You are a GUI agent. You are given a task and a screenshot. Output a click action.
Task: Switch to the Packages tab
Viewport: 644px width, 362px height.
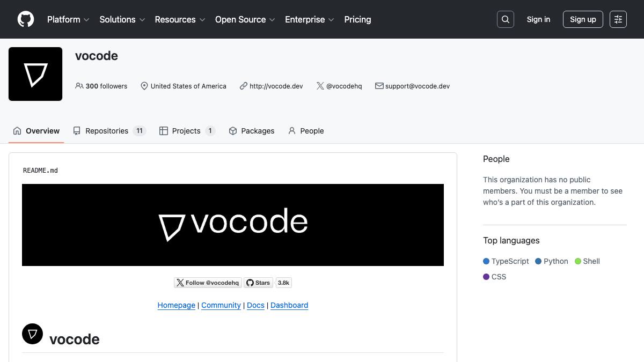[252, 131]
